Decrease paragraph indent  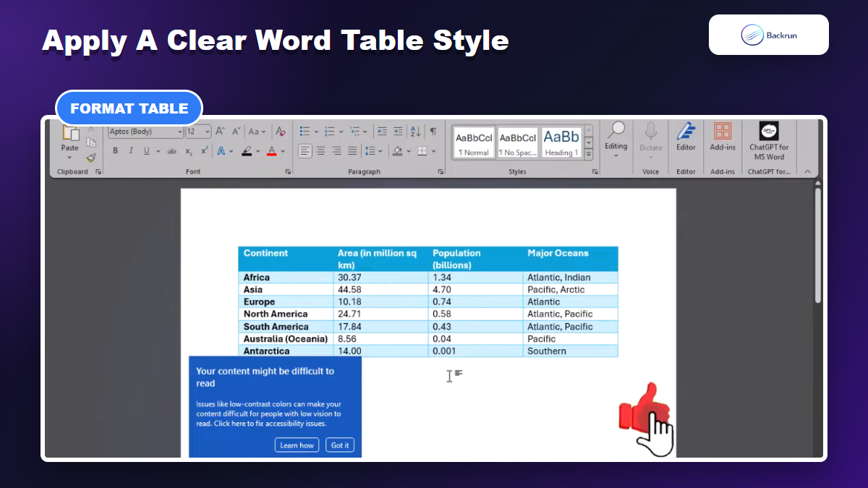point(382,132)
